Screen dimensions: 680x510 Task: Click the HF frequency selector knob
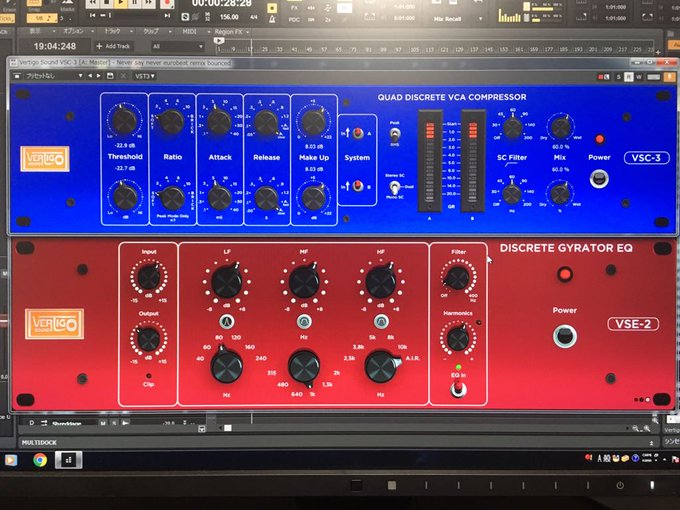pos(382,367)
